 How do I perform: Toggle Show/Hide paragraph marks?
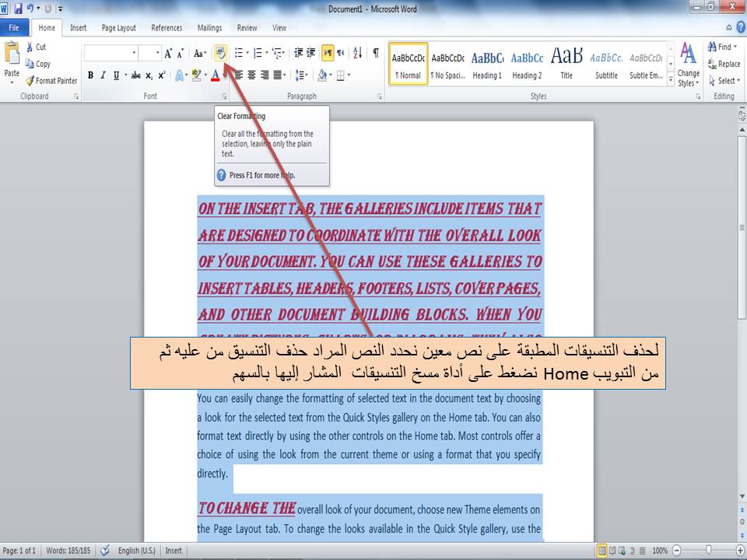376,53
